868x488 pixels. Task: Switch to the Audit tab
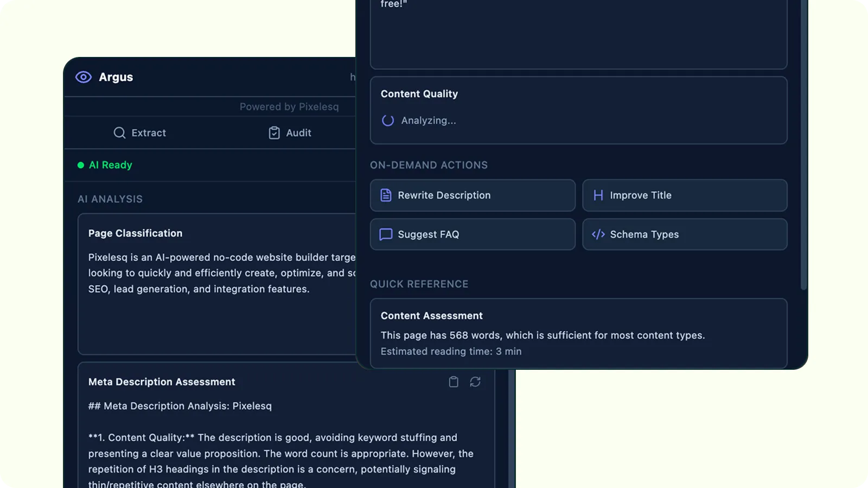coord(289,133)
